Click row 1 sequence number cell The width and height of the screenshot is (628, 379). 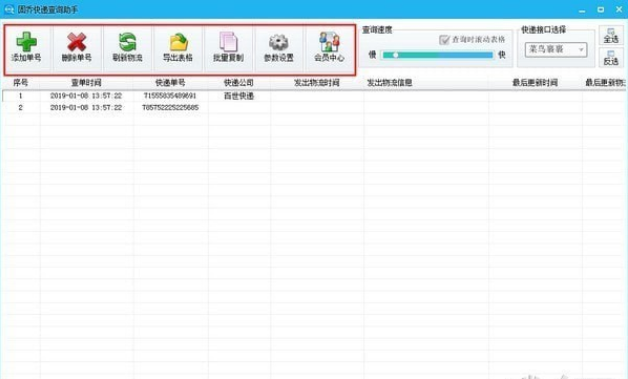coord(21,96)
